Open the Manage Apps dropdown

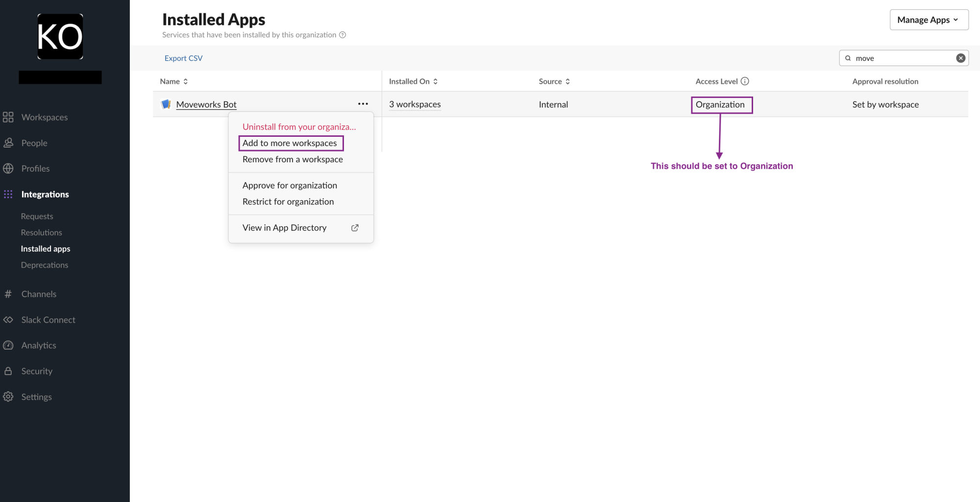pyautogui.click(x=929, y=20)
